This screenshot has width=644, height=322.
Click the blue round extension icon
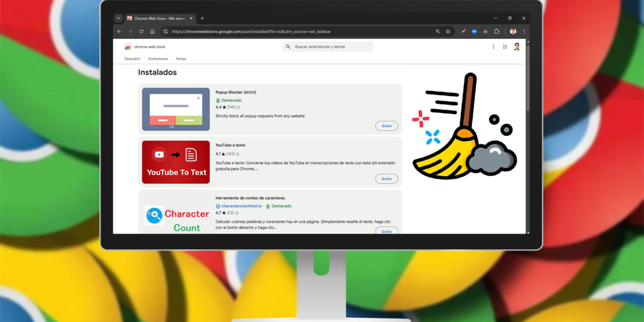tap(474, 31)
